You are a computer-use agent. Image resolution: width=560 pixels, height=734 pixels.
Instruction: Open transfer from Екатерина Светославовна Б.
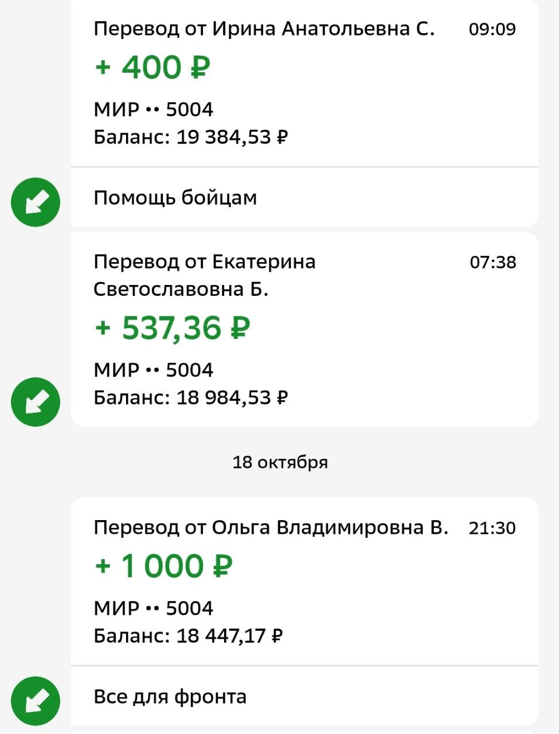coord(204,275)
